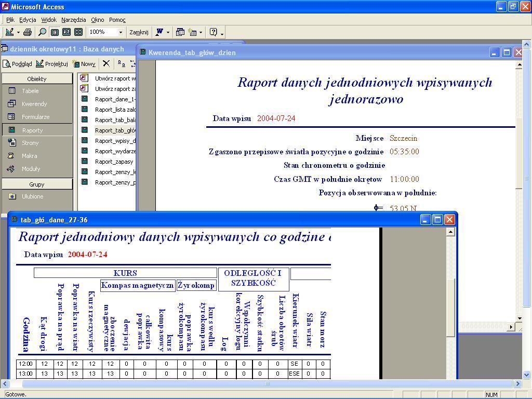This screenshot has width=532, height=399.
Task: Click scroll right arrow in Kwerenda window
Action: (x=511, y=327)
